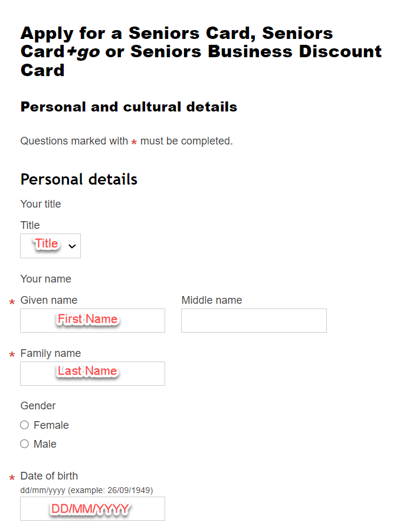Click the Gender label
The width and height of the screenshot is (400, 532).
tap(38, 406)
